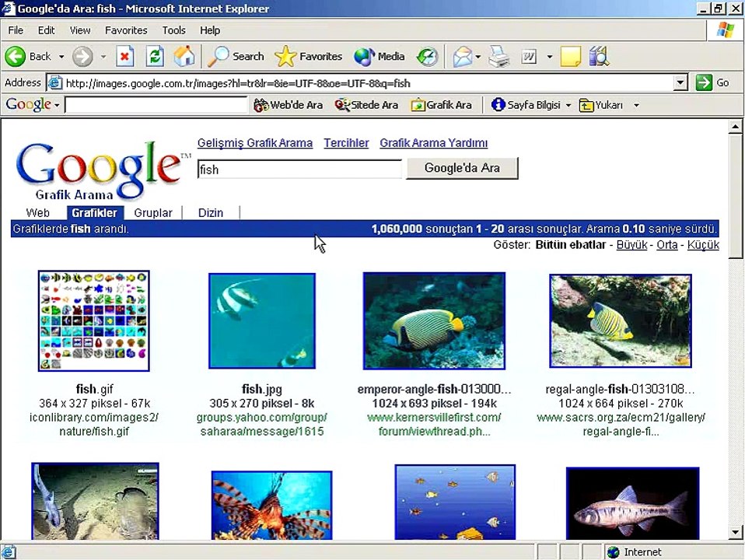This screenshot has width=745, height=560.
Task: Open the Tercihler link
Action: coord(346,143)
